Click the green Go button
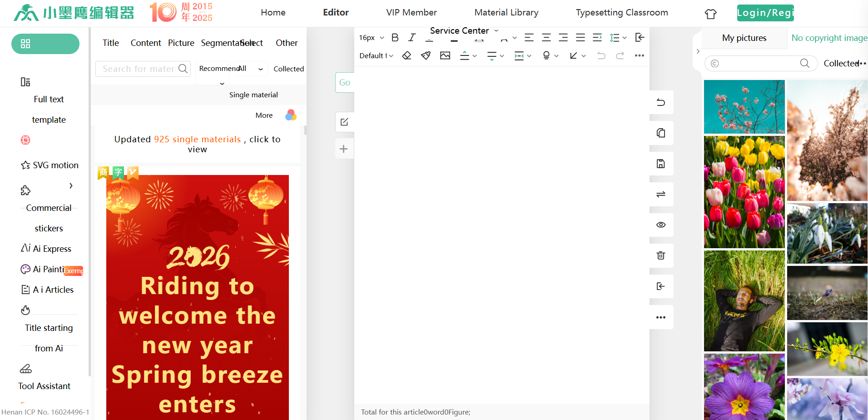 pyautogui.click(x=345, y=82)
